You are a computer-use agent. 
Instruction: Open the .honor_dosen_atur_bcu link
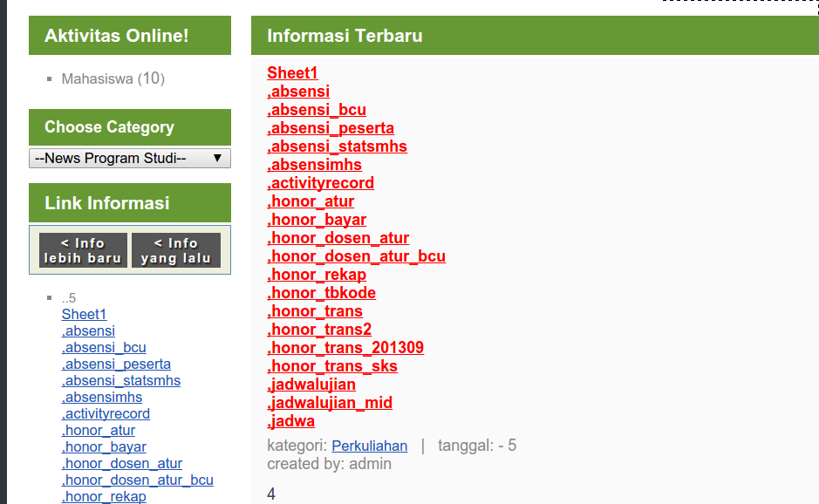[x=357, y=255]
